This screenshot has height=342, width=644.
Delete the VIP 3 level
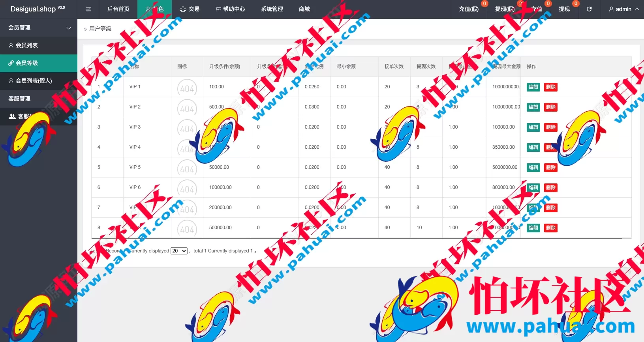551,127
